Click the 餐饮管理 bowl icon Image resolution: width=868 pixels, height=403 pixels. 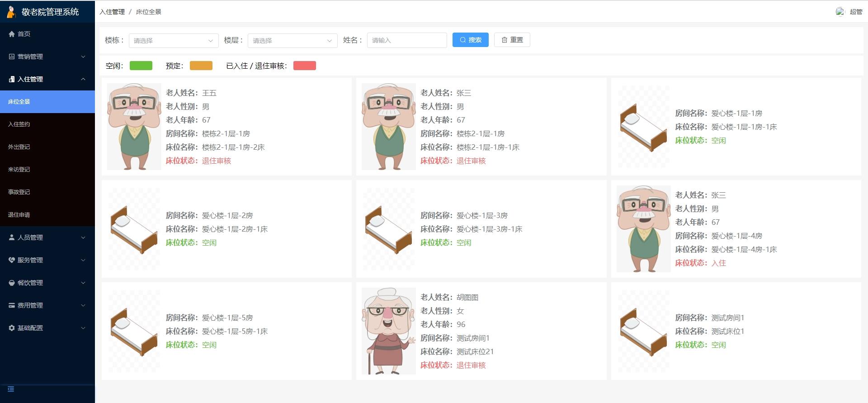pos(12,283)
